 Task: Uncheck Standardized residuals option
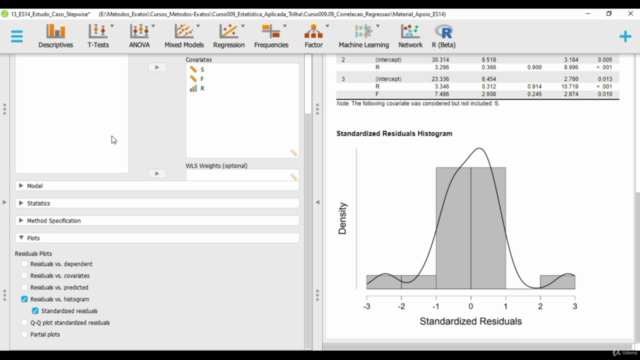[35, 311]
